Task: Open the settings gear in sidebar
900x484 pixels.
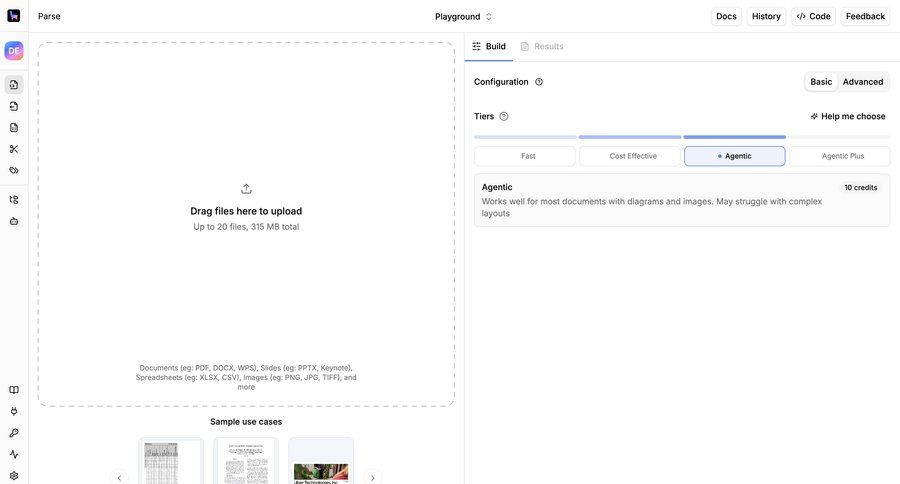Action: [x=14, y=476]
